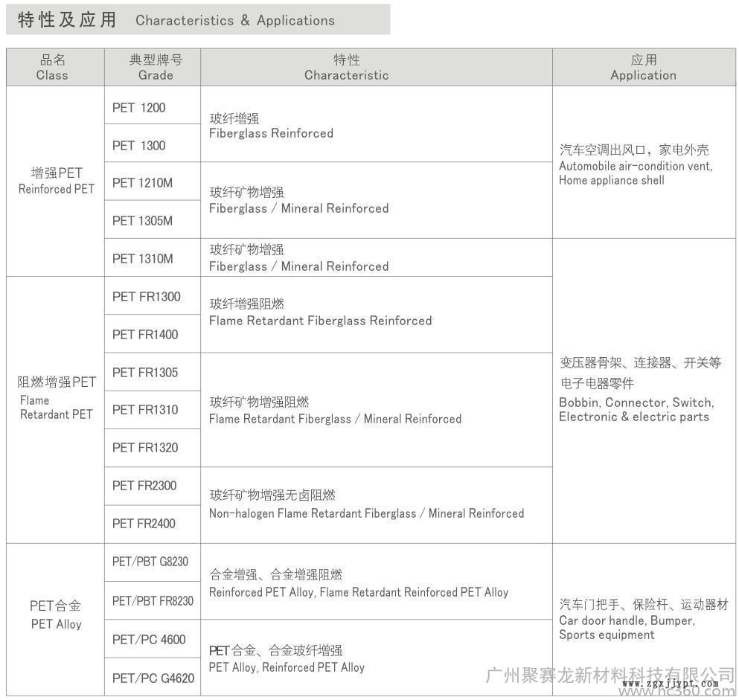Click the Reinforced PET class cell

(x=57, y=181)
